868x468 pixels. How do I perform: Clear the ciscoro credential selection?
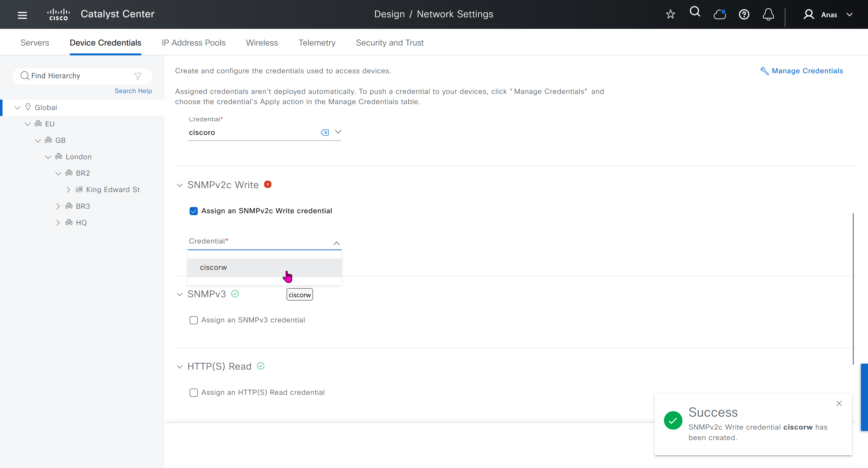(x=324, y=133)
